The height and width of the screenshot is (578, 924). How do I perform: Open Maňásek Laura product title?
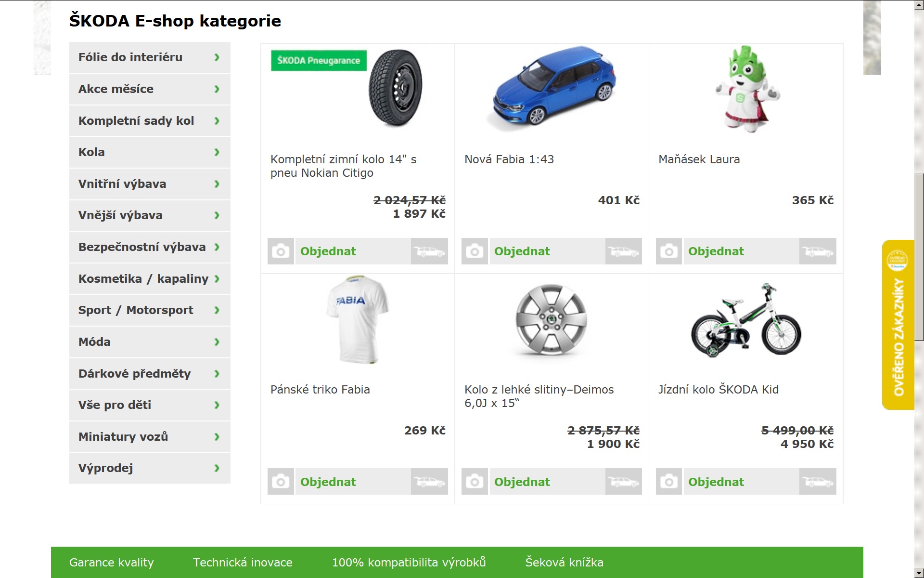click(x=699, y=159)
